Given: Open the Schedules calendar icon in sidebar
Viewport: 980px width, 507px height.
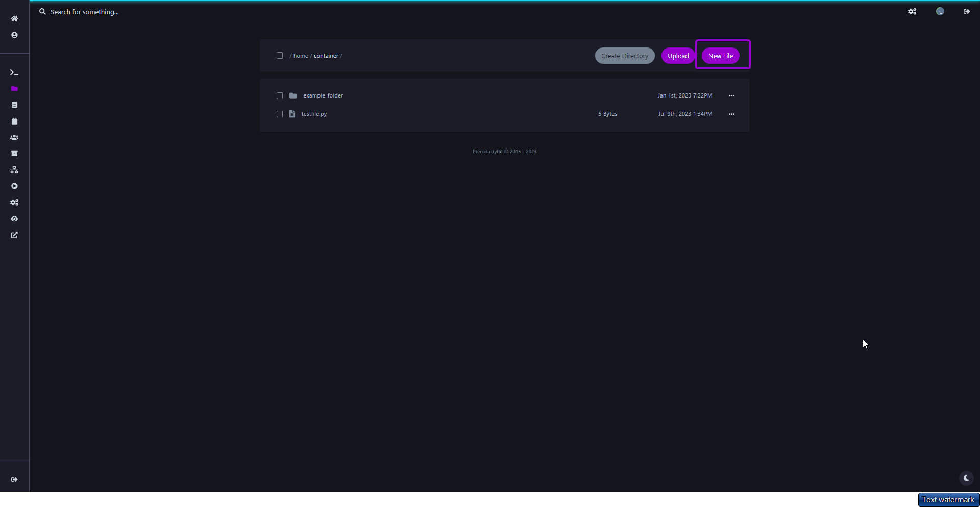Looking at the screenshot, I should click(x=14, y=122).
